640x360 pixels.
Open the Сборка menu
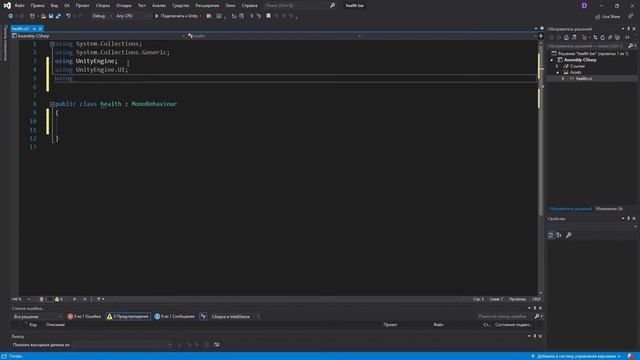click(x=102, y=6)
